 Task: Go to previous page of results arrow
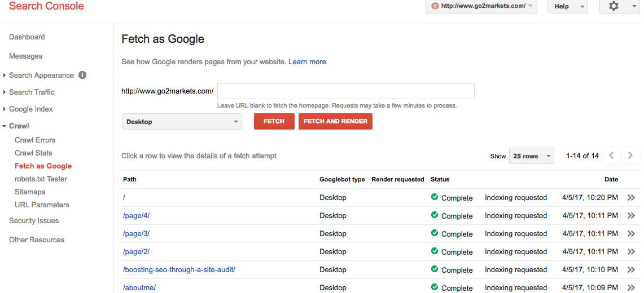coord(612,156)
